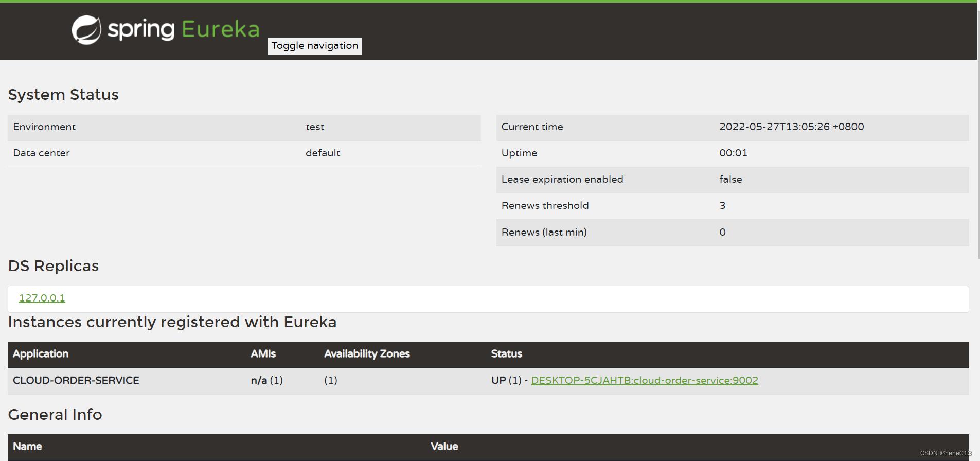This screenshot has width=980, height=461.
Task: Select the Data center label
Action: 42,153
